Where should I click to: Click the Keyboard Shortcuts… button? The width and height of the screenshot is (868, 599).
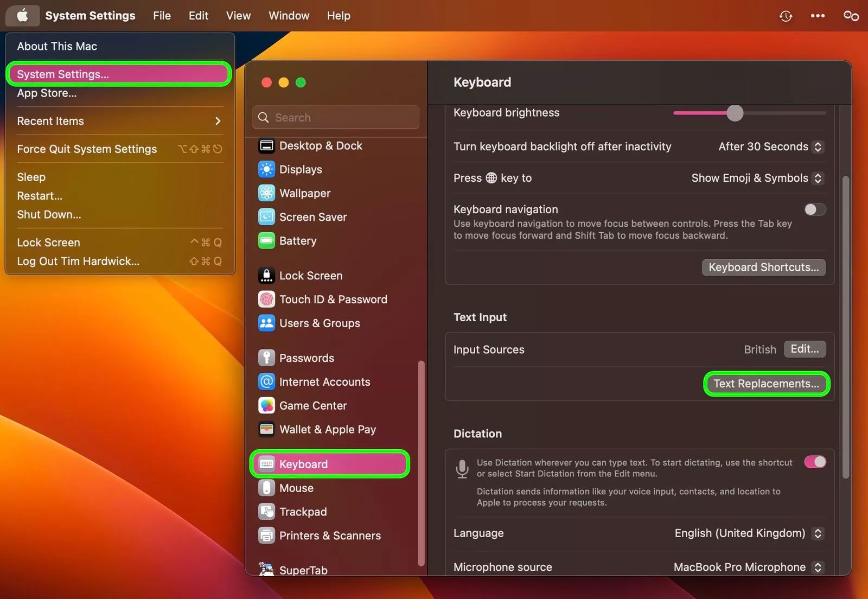pyautogui.click(x=764, y=267)
